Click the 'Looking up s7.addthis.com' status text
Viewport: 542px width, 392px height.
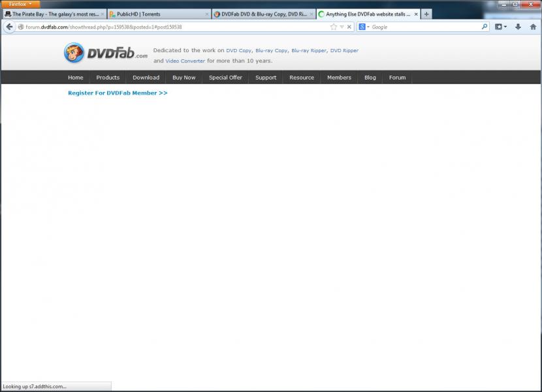point(34,387)
